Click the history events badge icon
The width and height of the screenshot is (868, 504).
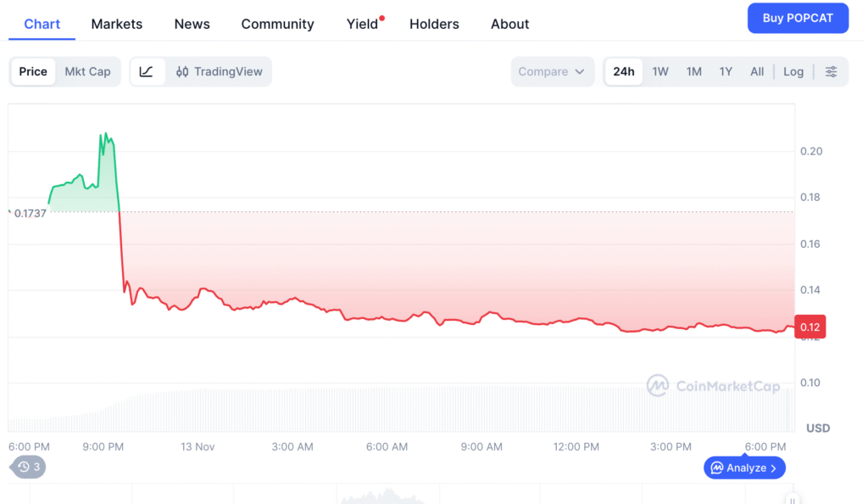(x=28, y=467)
